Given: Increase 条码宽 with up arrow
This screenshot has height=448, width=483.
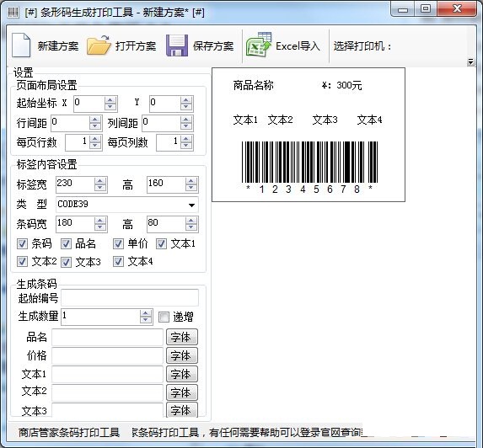Looking at the screenshot, I should [100, 221].
